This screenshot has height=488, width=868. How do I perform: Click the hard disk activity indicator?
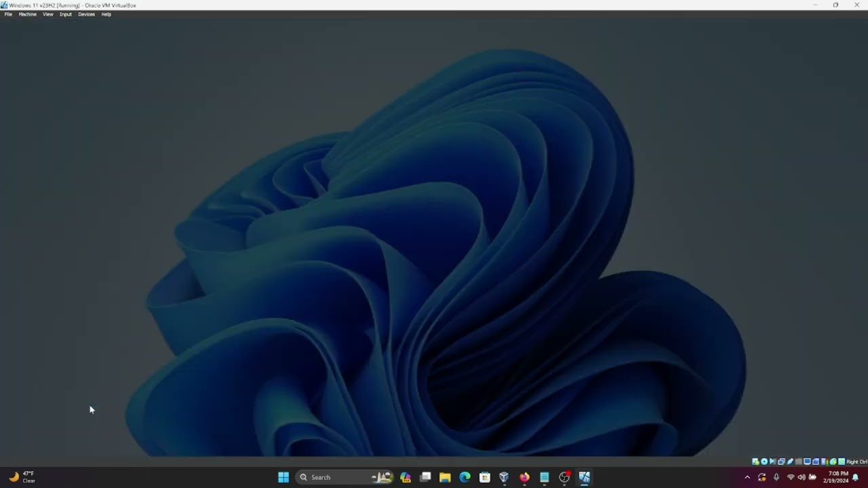(x=755, y=462)
